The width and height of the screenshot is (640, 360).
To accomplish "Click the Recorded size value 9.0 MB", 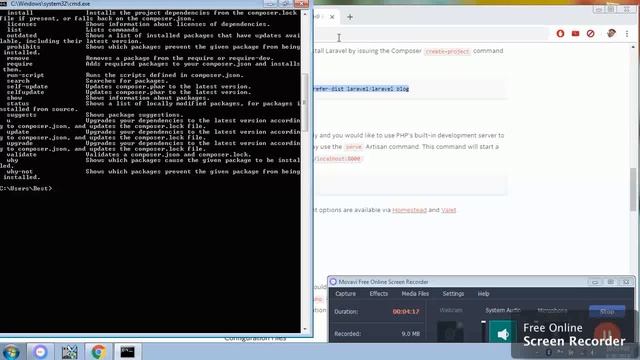I will tap(410, 333).
